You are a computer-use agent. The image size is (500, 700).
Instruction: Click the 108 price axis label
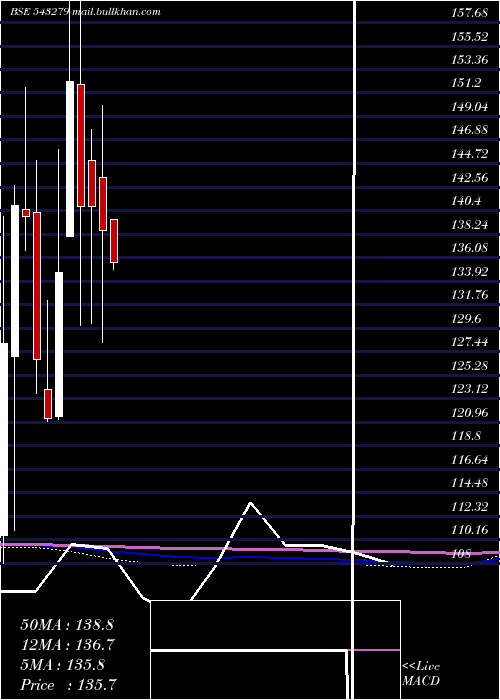(461, 554)
